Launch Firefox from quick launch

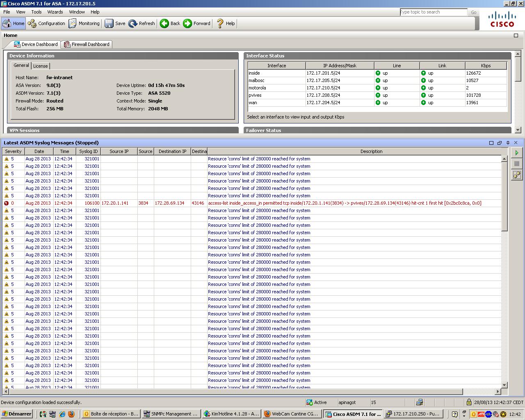pyautogui.click(x=71, y=414)
